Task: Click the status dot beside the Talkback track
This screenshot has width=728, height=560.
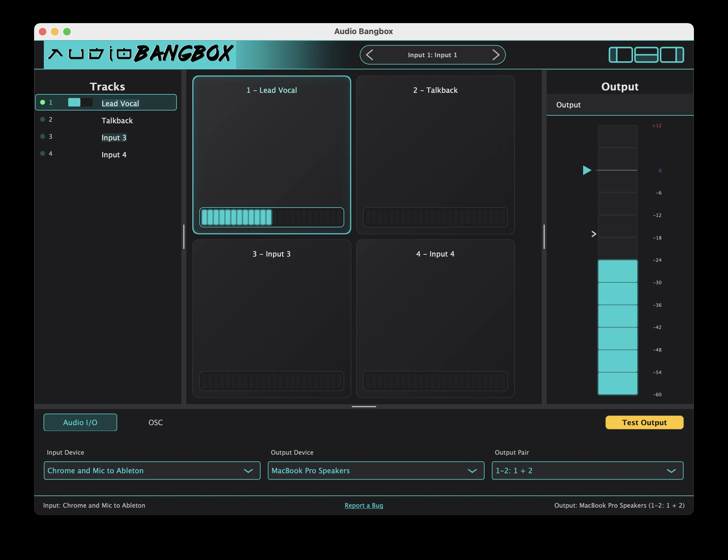Action: pos(43,119)
